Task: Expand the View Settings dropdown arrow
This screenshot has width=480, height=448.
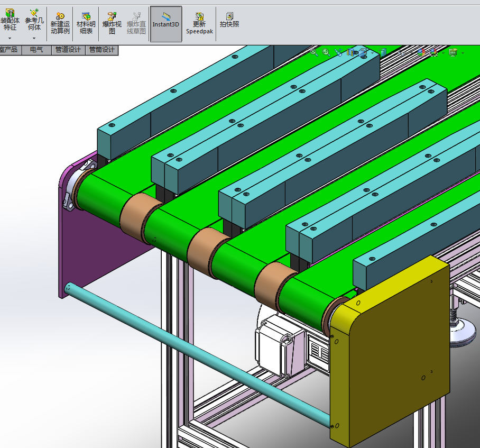Action: (463, 53)
